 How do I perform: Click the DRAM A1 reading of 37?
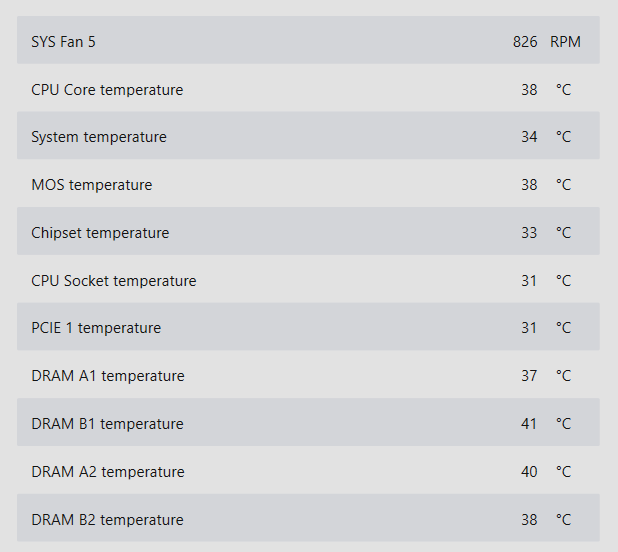[x=529, y=376]
